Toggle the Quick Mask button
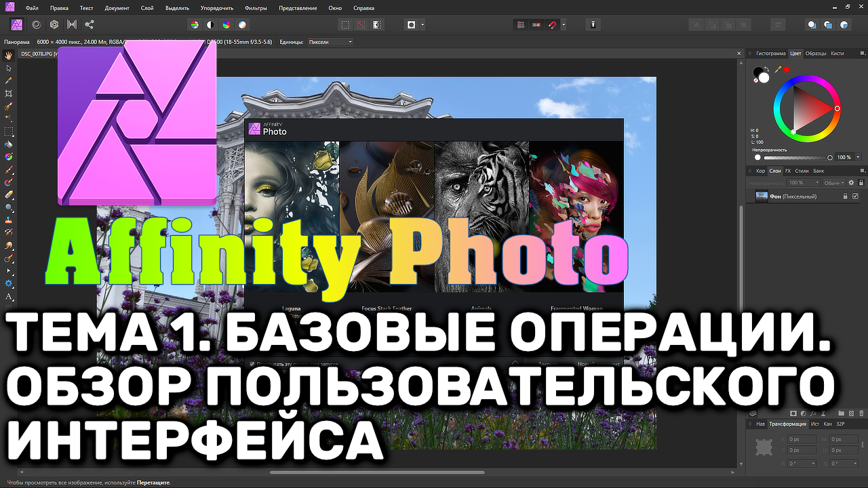This screenshot has width=868, height=488. click(x=411, y=24)
